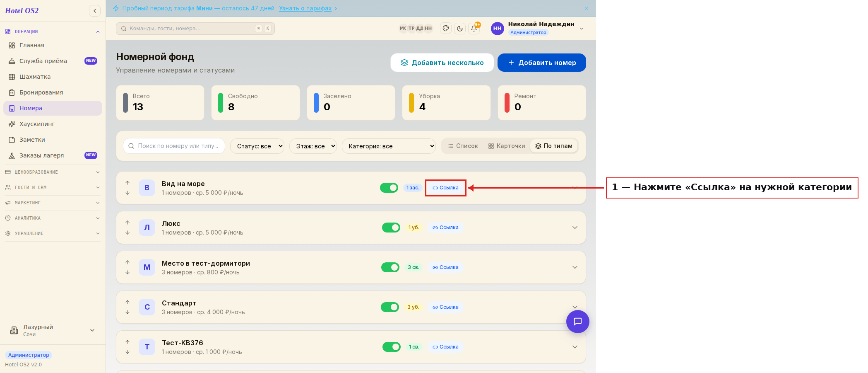Move Вид на море category down
This screenshot has width=868, height=373.
127,193
